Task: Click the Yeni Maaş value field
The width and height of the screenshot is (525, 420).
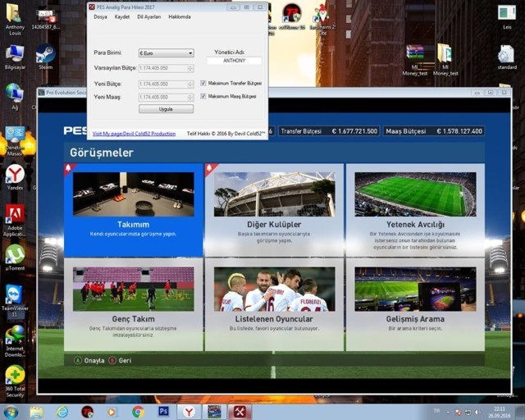Action: click(163, 97)
